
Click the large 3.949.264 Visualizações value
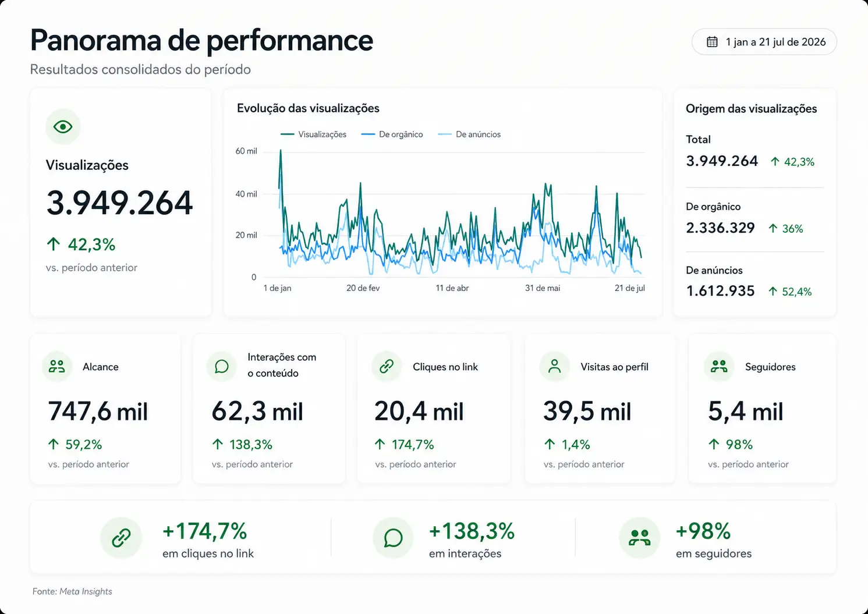coord(119,203)
